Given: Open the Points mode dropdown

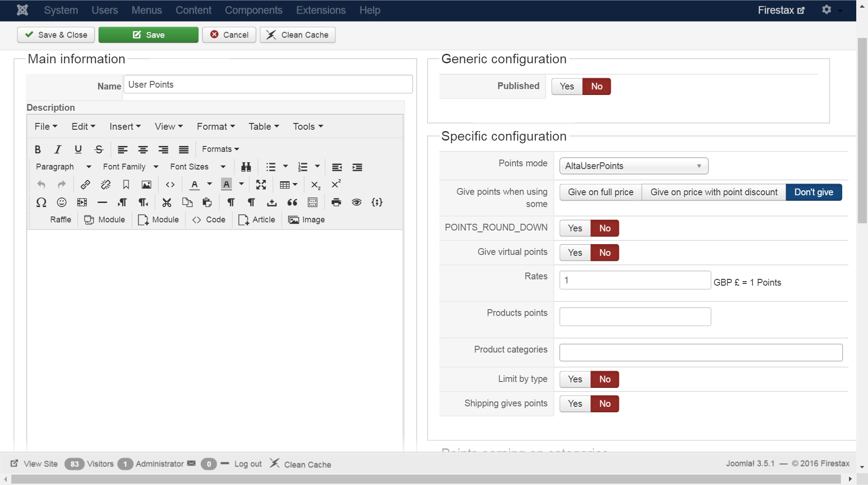Looking at the screenshot, I should 633,166.
